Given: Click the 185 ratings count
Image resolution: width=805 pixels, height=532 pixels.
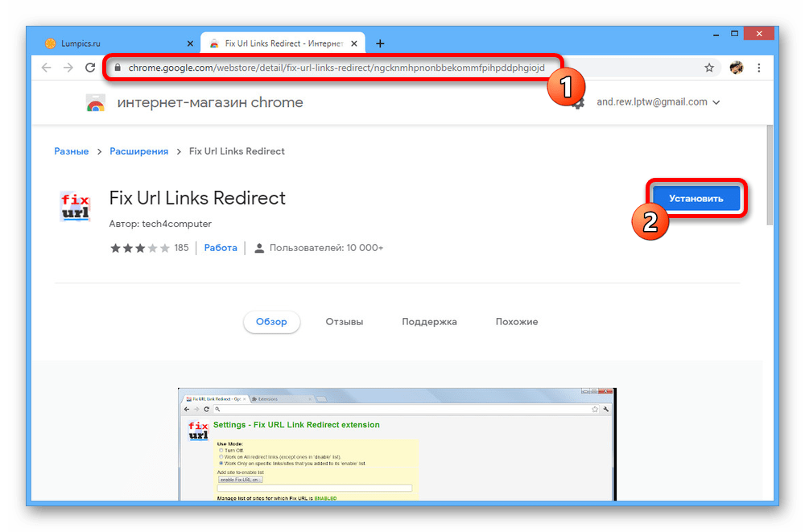Looking at the screenshot, I should tap(181, 248).
